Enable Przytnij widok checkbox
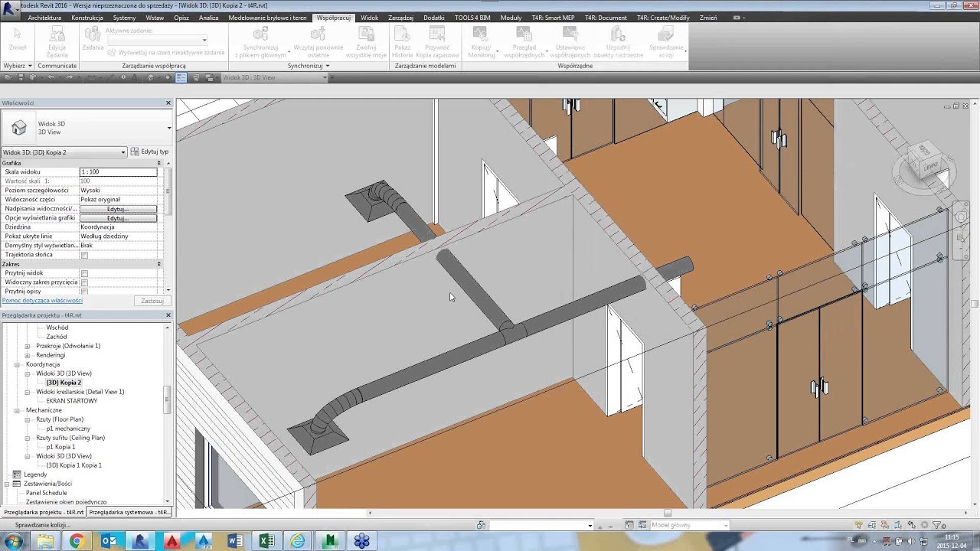Viewport: 980px width, 551px height. point(84,273)
